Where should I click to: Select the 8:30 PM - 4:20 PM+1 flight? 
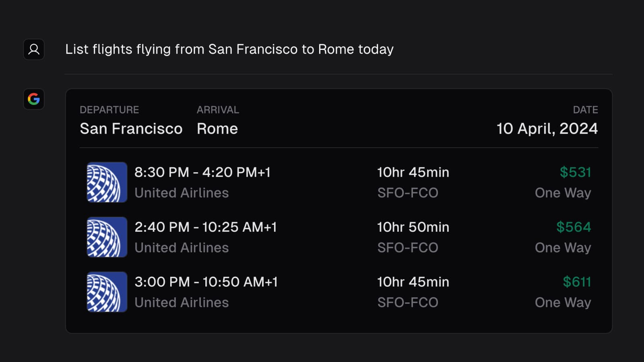(202, 173)
